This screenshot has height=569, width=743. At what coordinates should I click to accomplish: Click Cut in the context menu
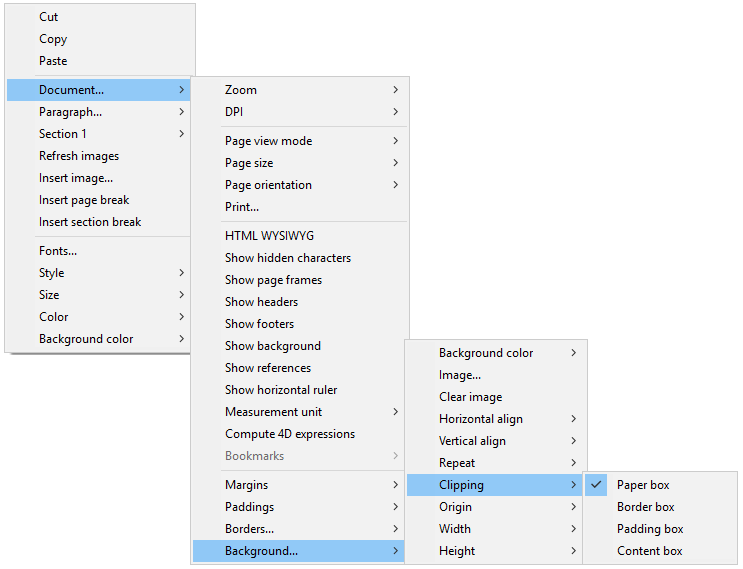coord(48,17)
